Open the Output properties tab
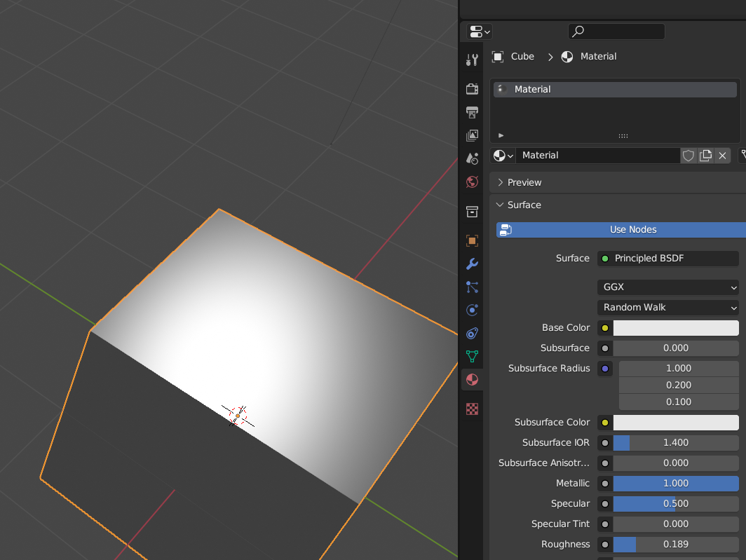The width and height of the screenshot is (746, 560). pyautogui.click(x=472, y=112)
